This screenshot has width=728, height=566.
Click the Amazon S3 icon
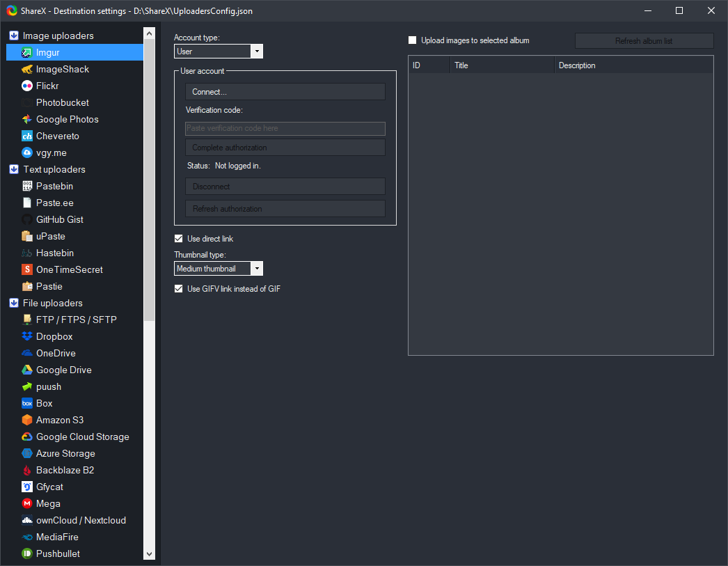coord(27,420)
